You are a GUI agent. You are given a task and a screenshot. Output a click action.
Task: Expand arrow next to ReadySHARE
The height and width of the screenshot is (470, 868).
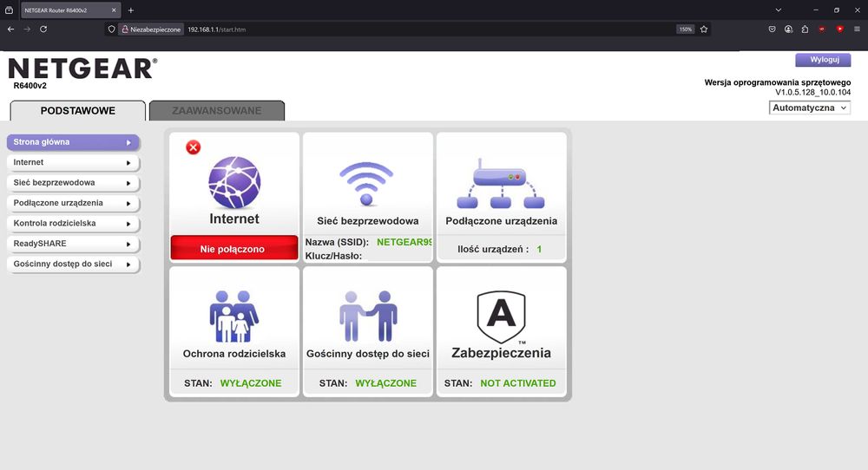(x=128, y=244)
